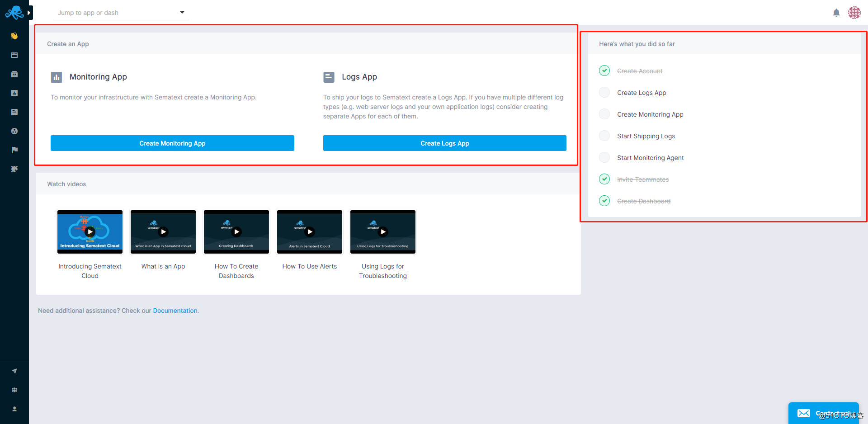Play the Creating Dashboards video
Screen dimensions: 868x424
coord(236,231)
